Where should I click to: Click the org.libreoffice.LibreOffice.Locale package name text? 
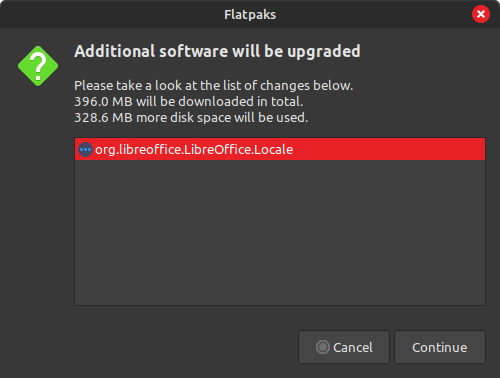click(194, 150)
